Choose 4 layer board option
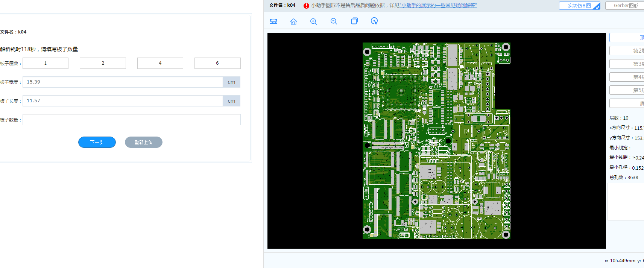Screen dimensions: 644x275 (160, 63)
